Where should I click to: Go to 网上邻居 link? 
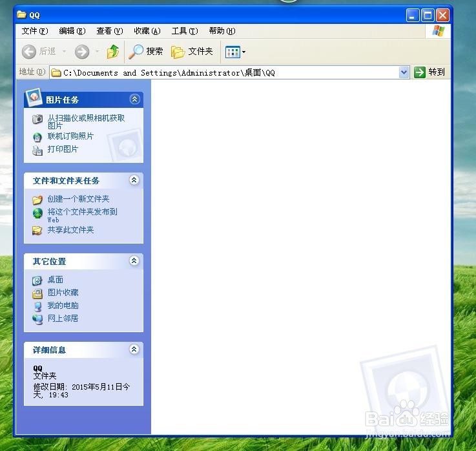pos(63,319)
